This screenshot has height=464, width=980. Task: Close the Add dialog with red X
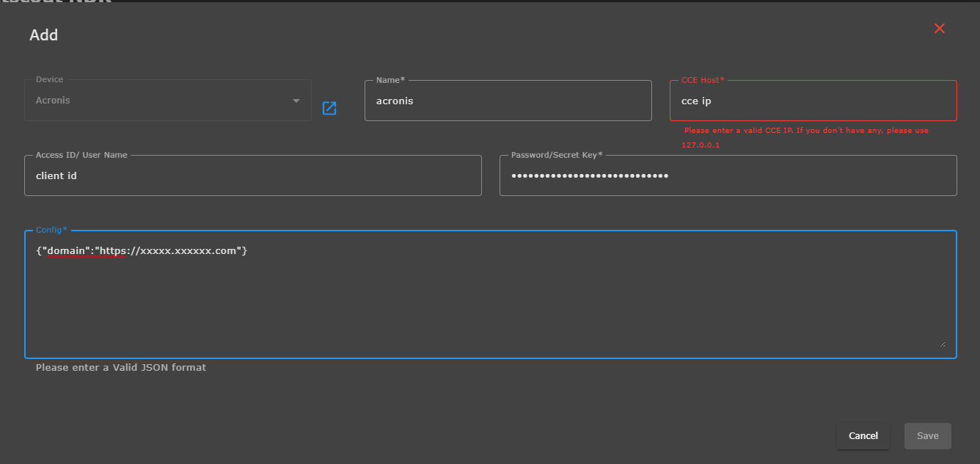[x=940, y=29]
